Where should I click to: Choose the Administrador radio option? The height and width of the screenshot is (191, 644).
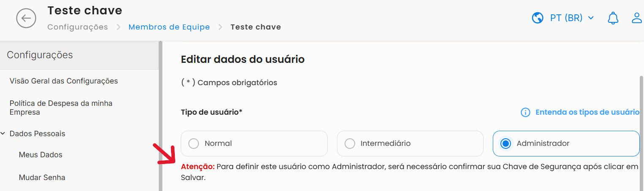[505, 144]
